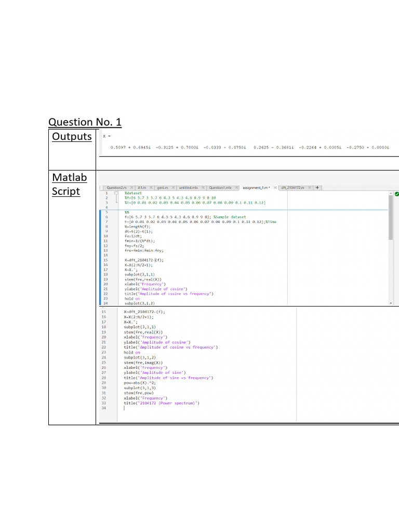The height and width of the screenshot is (532, 399).
Task: Select the geni.m editor tab
Action: tap(163, 188)
